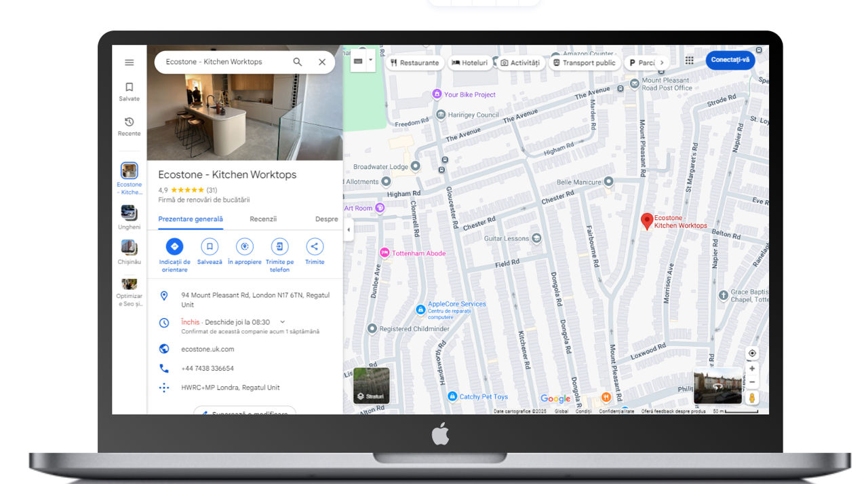Click the Belle Manicure pin

(x=608, y=182)
